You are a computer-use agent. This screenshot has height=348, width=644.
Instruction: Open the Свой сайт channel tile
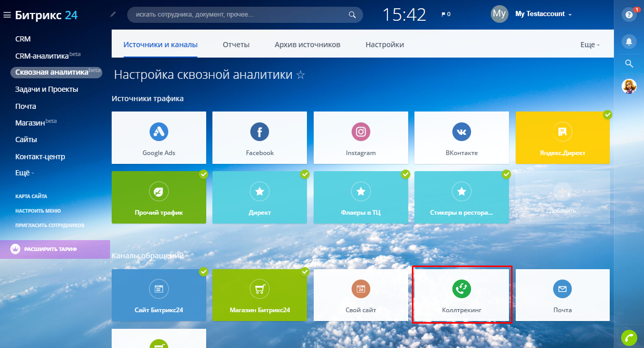pyautogui.click(x=360, y=295)
